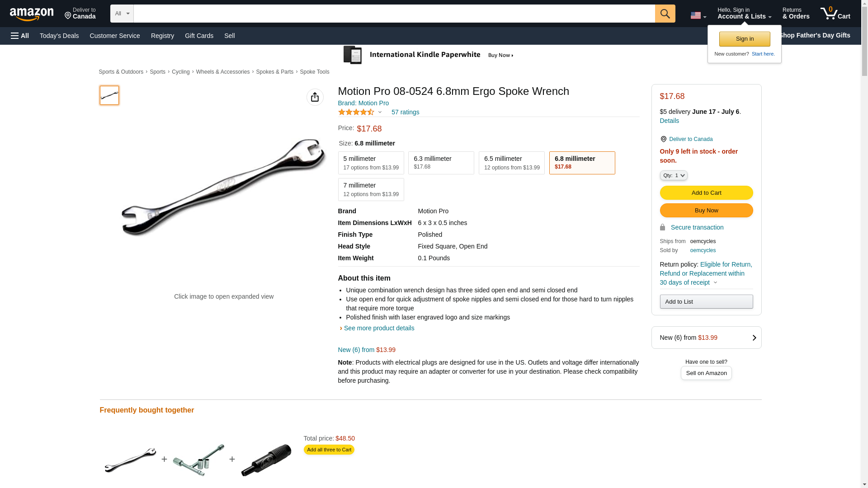Open the search category All dropdown
This screenshot has height=488, width=868.
122,14
